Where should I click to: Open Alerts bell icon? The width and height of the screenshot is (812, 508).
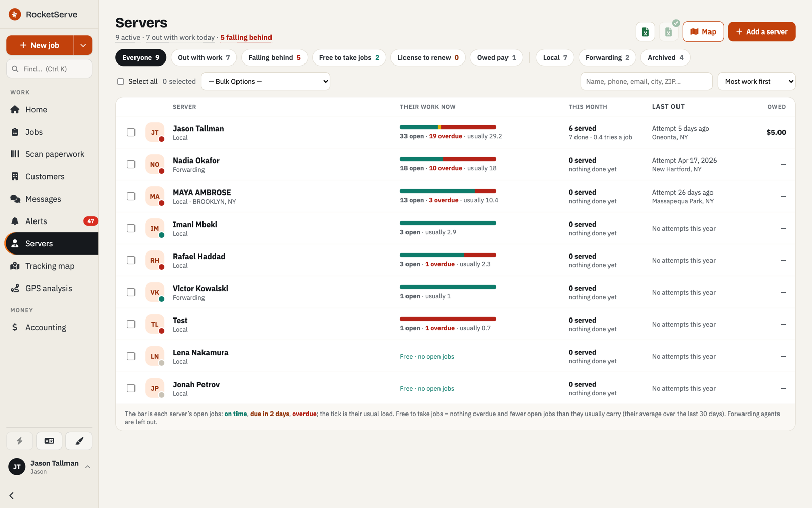pyautogui.click(x=15, y=221)
